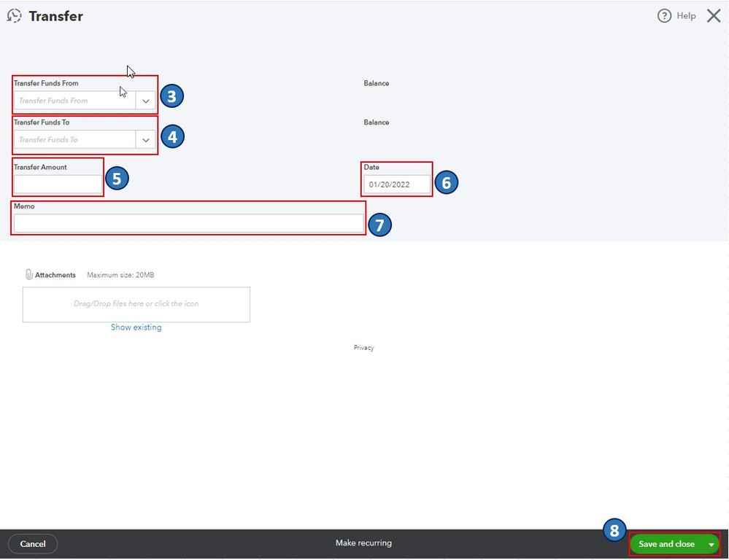Close the Transfer window with X
This screenshot has width=729, height=560.
[x=713, y=16]
